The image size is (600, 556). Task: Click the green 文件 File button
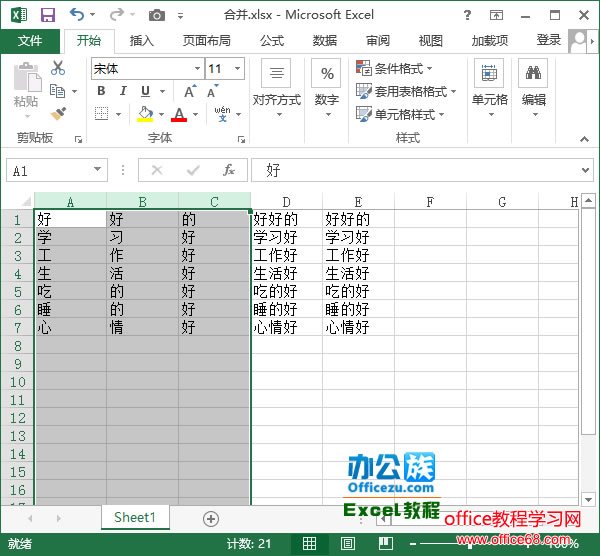point(30,41)
